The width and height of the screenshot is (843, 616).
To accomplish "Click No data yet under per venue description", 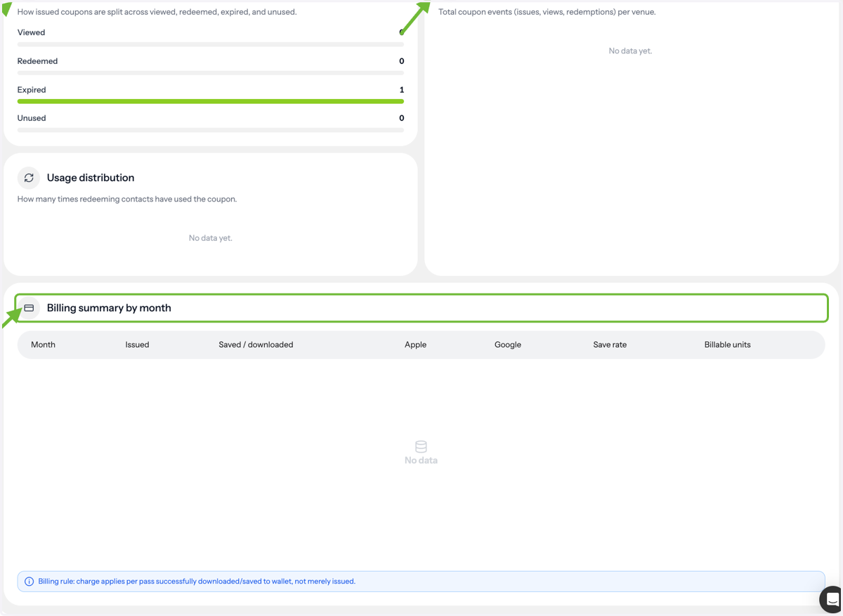I will (x=630, y=51).
